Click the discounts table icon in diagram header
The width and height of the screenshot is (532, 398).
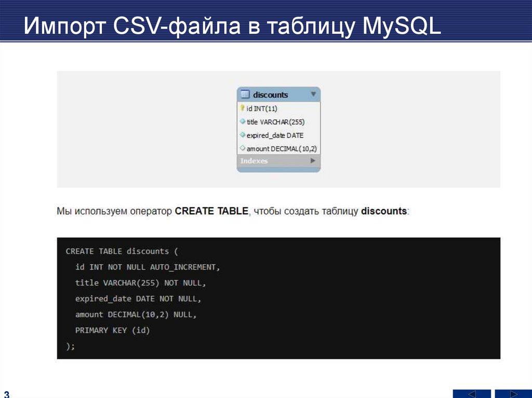click(245, 95)
